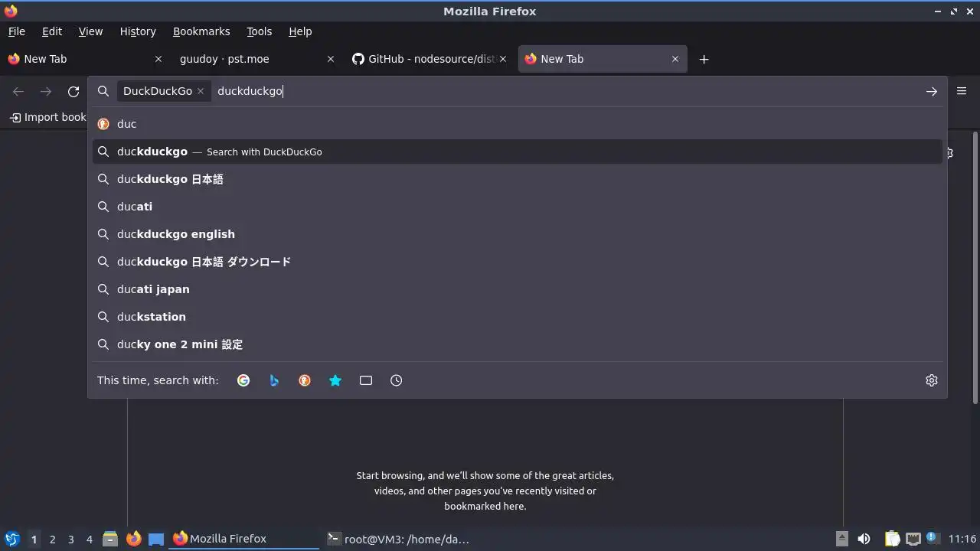
Task: Close the first New Tab
Action: (x=158, y=59)
